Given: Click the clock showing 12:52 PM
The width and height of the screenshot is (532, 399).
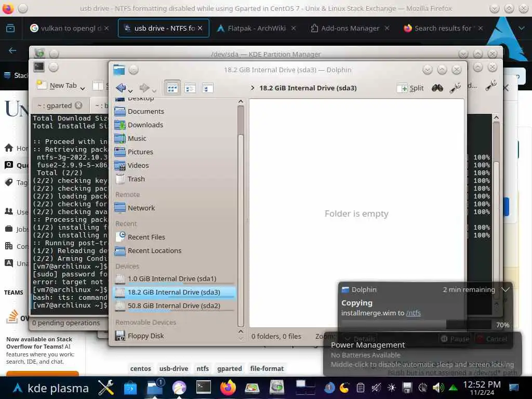Looking at the screenshot, I should pos(482,388).
